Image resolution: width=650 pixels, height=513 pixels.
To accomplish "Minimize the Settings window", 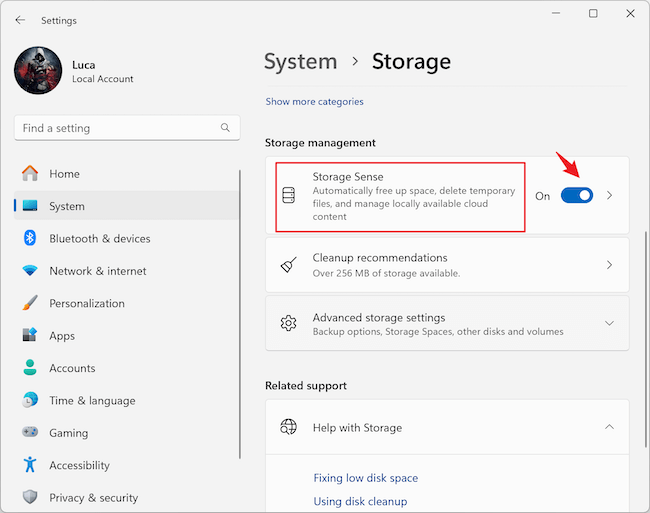I will [x=556, y=13].
